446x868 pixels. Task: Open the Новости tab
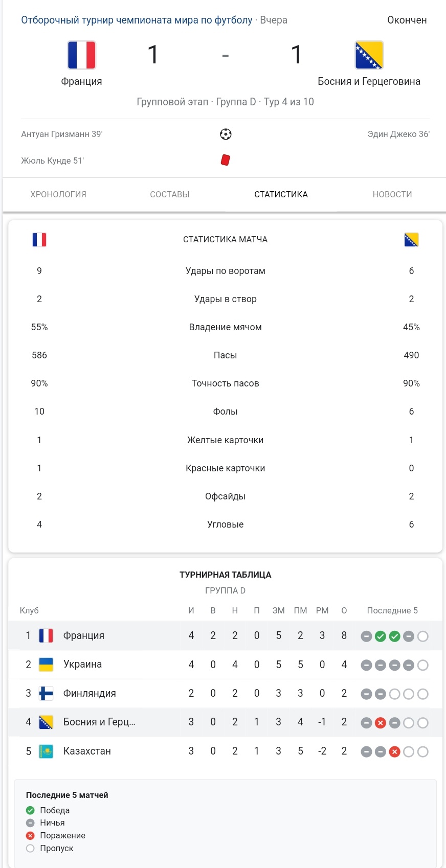[392, 194]
